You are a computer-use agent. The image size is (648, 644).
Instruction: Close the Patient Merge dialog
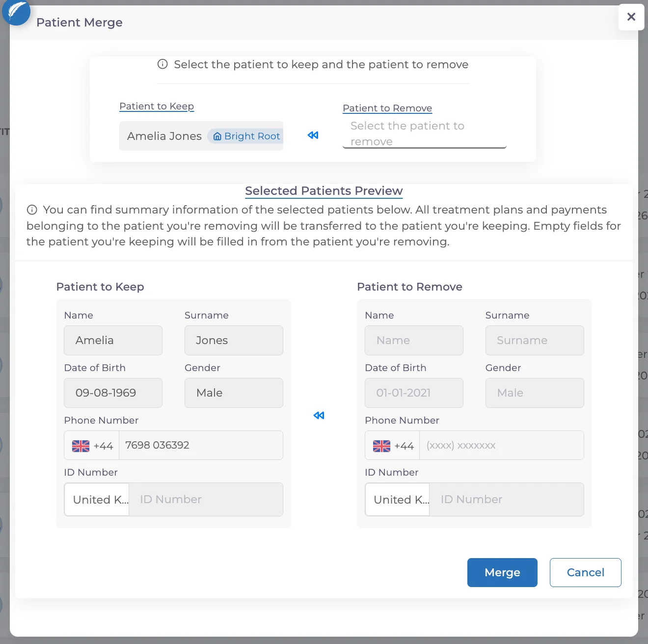point(631,17)
